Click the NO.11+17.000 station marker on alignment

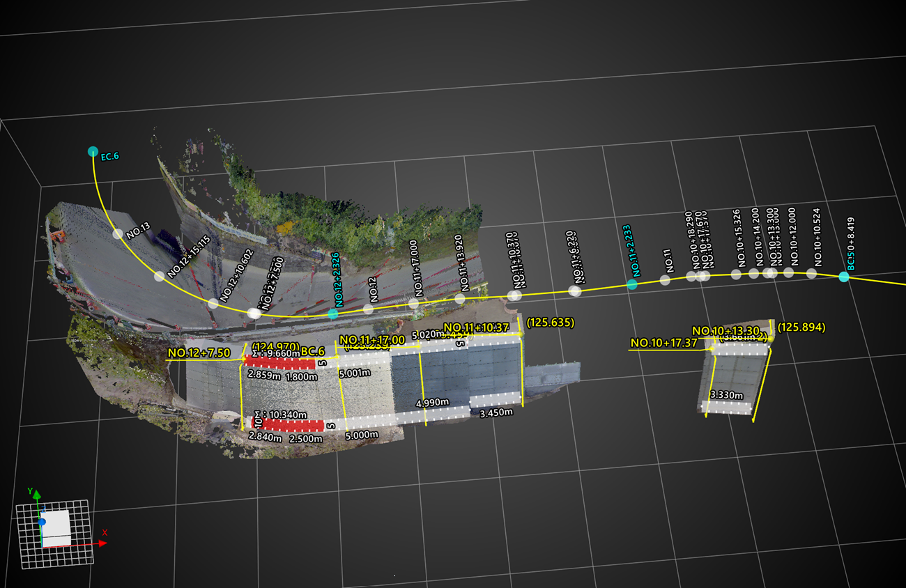414,303
